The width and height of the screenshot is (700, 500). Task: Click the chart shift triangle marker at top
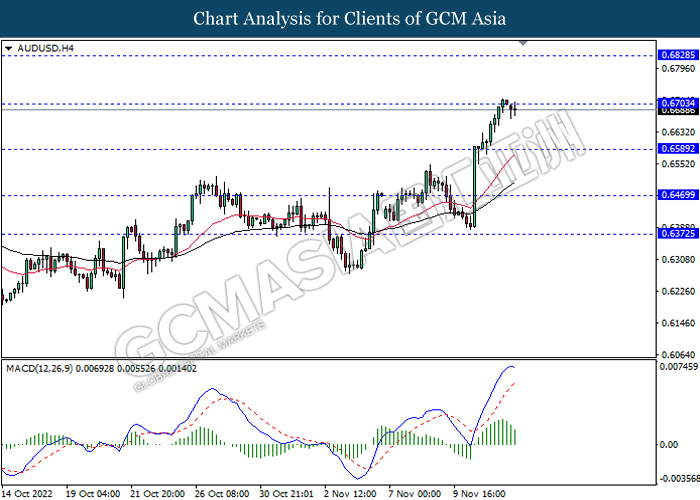pos(523,43)
